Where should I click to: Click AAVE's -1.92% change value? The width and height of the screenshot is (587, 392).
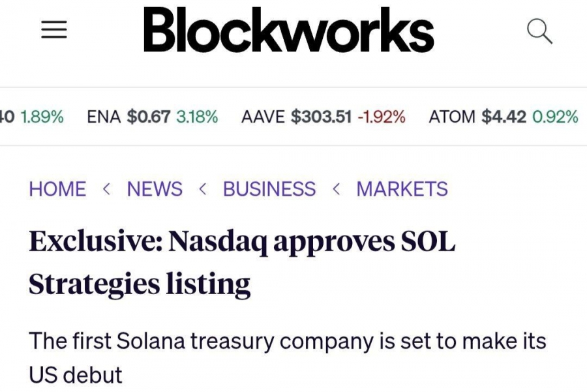(382, 117)
